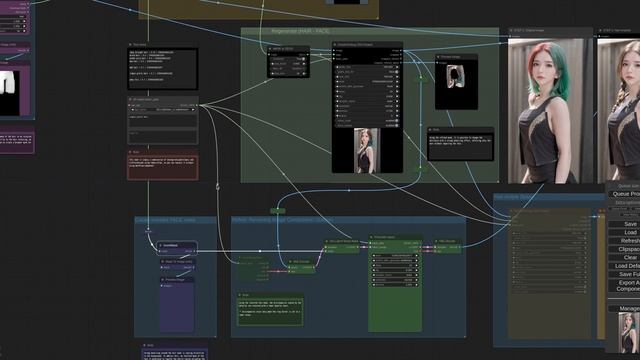Open control_after_generate dropdown in the Detailer

(367, 87)
